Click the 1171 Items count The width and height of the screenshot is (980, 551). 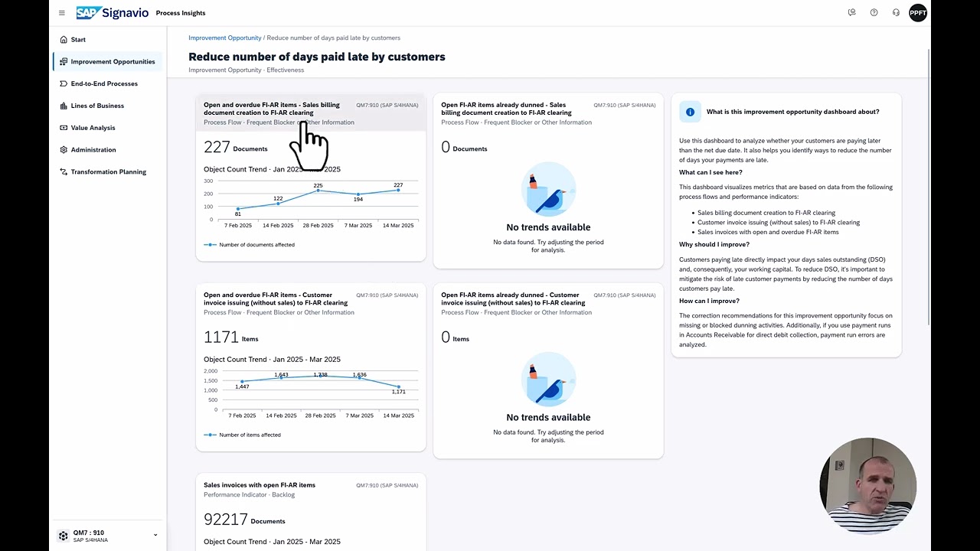(230, 337)
